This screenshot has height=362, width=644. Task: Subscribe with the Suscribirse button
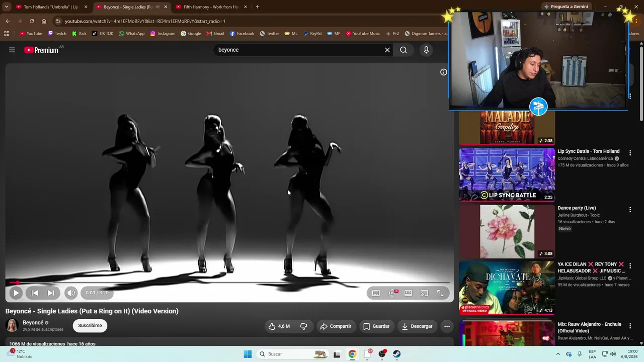90,326
